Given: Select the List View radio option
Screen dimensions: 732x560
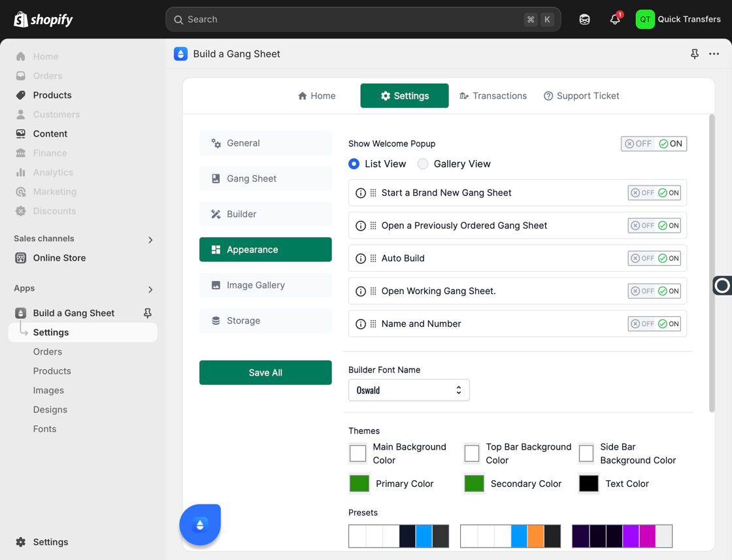Looking at the screenshot, I should [354, 164].
